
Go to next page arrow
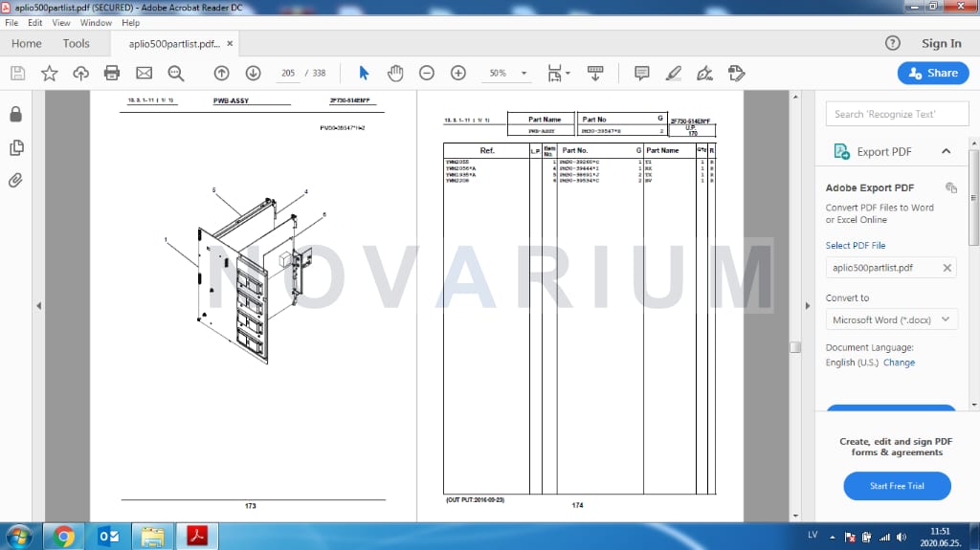[x=253, y=73]
